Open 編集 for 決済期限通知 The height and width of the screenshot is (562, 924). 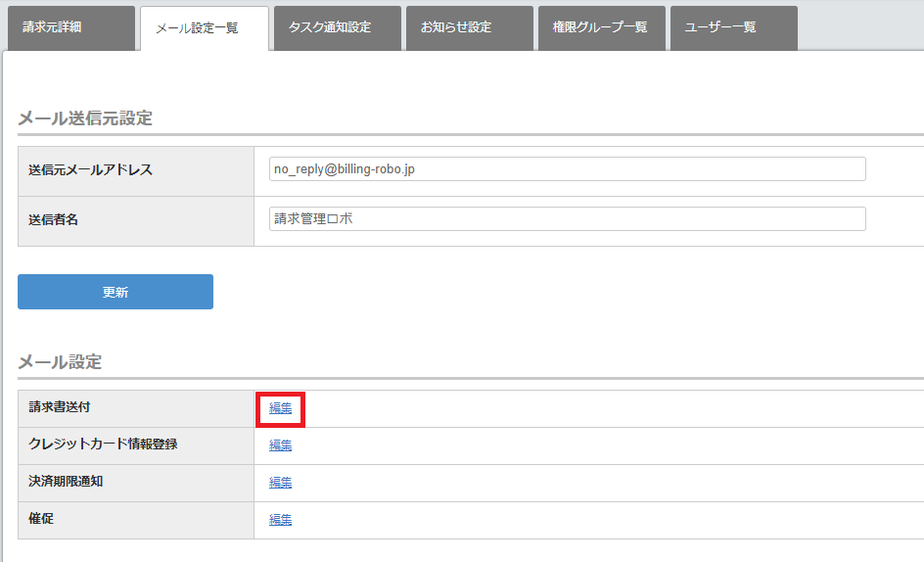pyautogui.click(x=281, y=483)
